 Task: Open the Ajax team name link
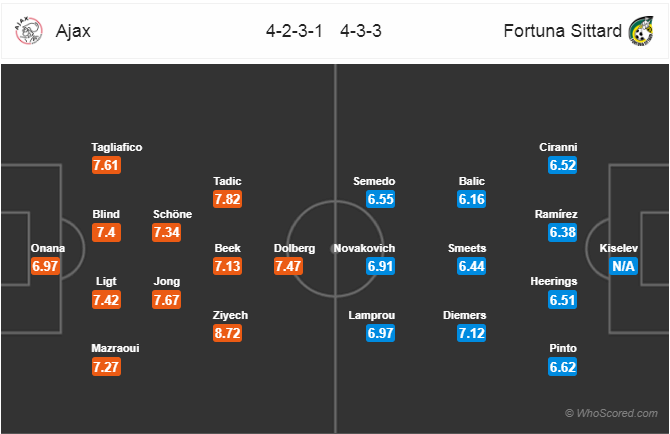click(x=72, y=31)
